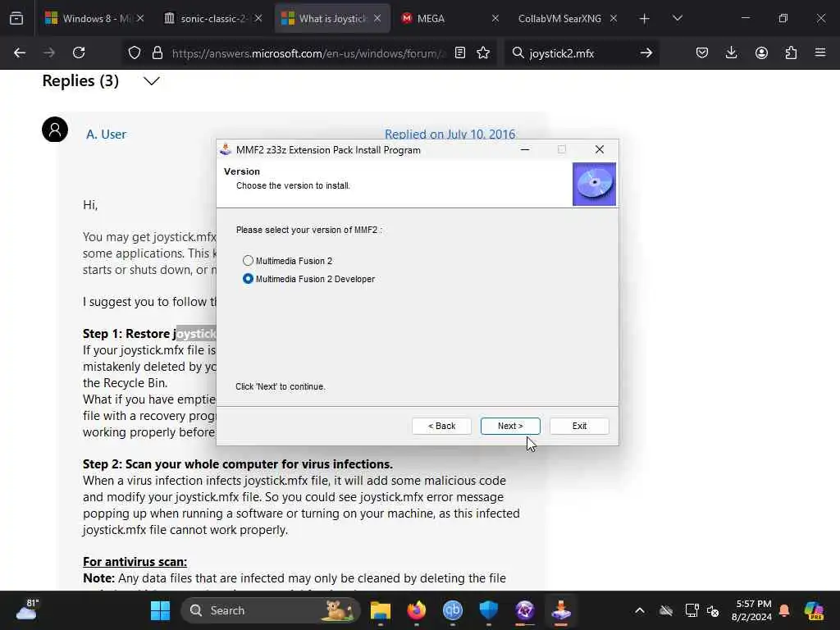Click search box containing joystick2.mfx
Screen dimensions: 840x630
[x=582, y=53]
